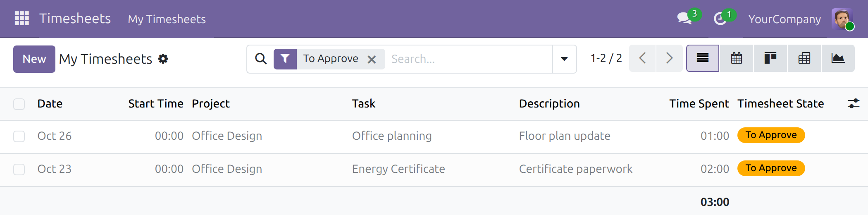Remove the To Approve filter with the X

tap(372, 60)
